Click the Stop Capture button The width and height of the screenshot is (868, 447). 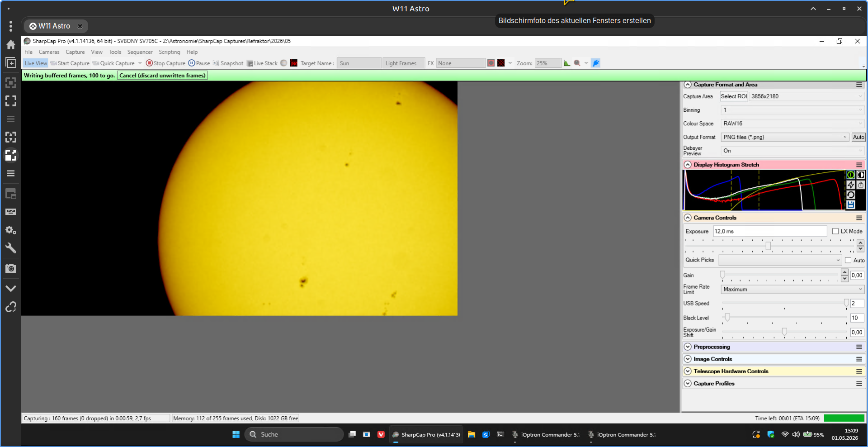tap(165, 63)
